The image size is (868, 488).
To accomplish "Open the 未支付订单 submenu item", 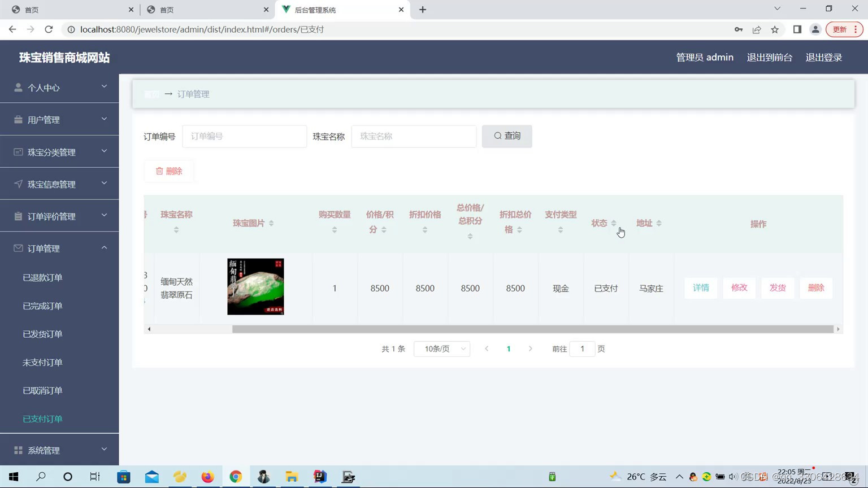I will tap(42, 362).
